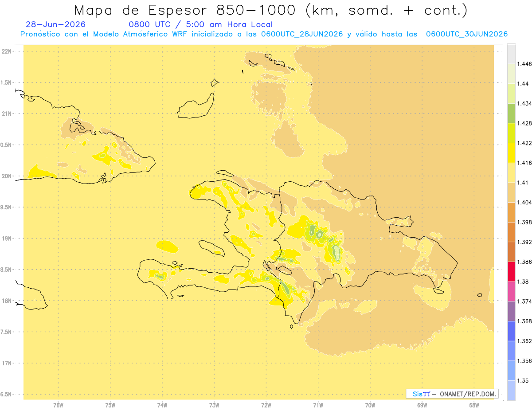Click the '73W' longitude label
The height and width of the screenshot is (411, 532).
tap(214, 405)
